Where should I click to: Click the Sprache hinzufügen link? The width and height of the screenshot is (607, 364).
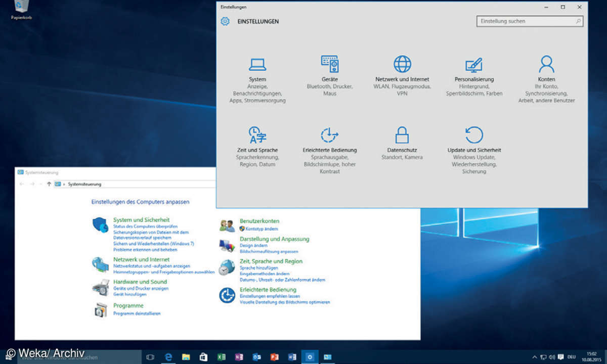pyautogui.click(x=258, y=268)
